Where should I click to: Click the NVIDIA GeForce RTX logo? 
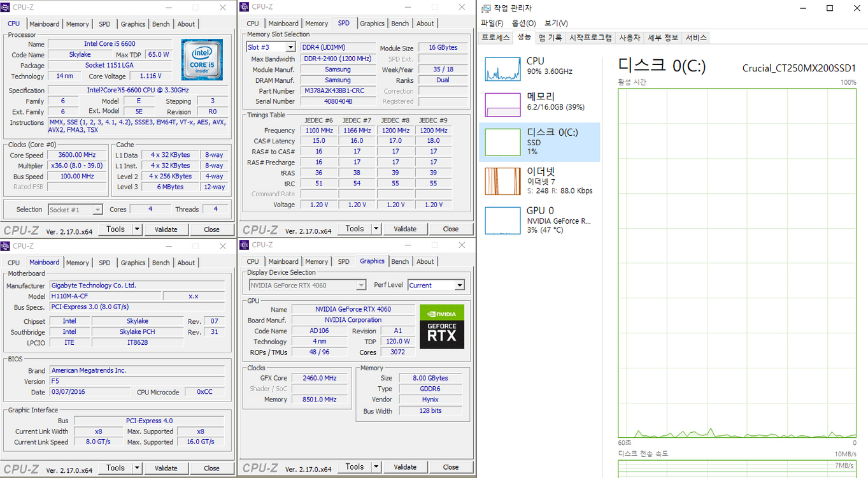click(441, 327)
